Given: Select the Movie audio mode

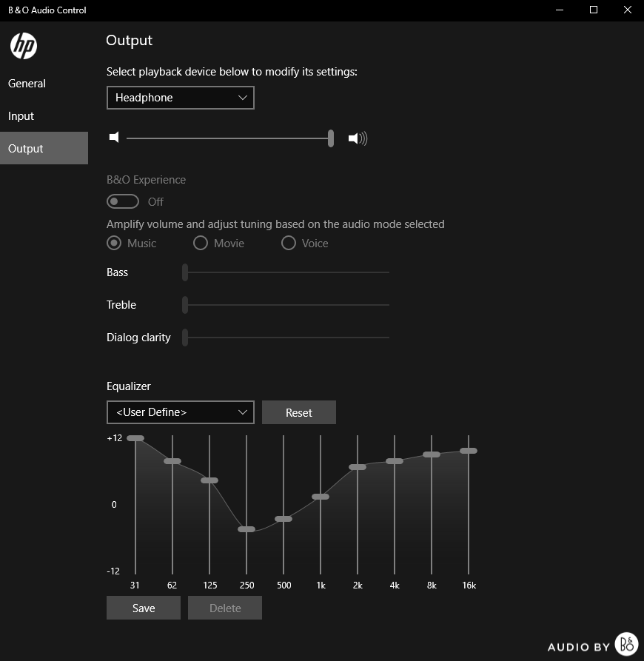Looking at the screenshot, I should point(200,243).
